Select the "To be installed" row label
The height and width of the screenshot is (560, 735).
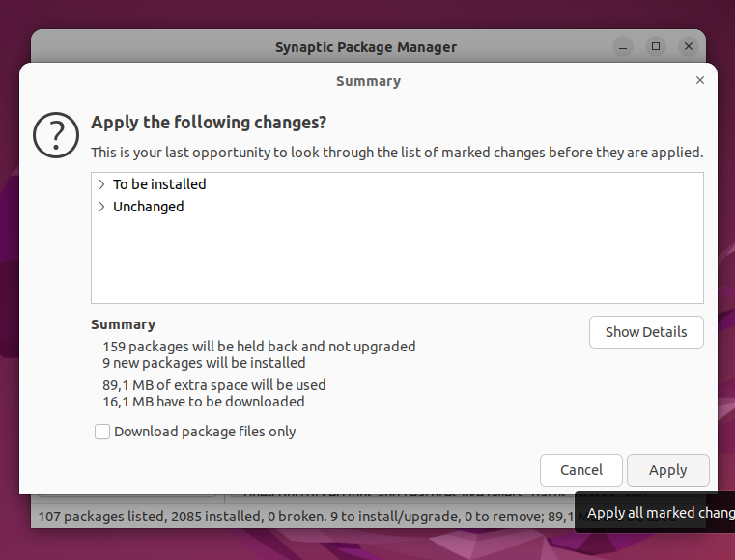[x=159, y=184]
